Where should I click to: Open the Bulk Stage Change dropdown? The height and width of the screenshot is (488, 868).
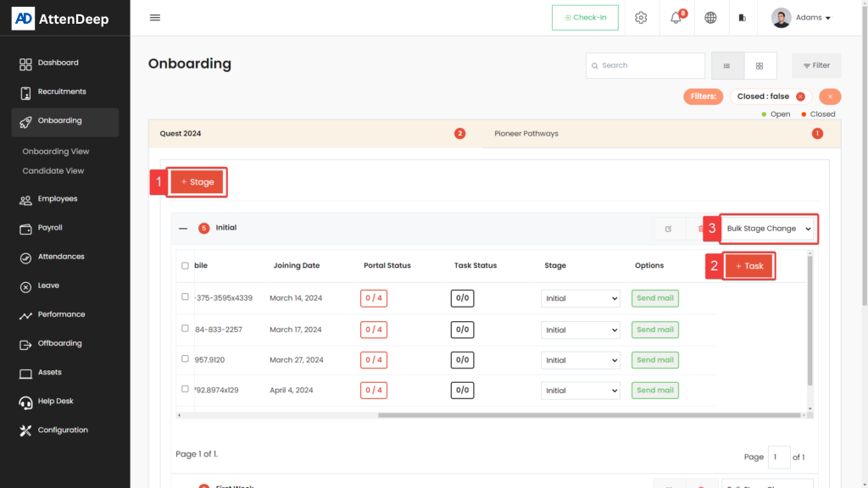(x=769, y=229)
